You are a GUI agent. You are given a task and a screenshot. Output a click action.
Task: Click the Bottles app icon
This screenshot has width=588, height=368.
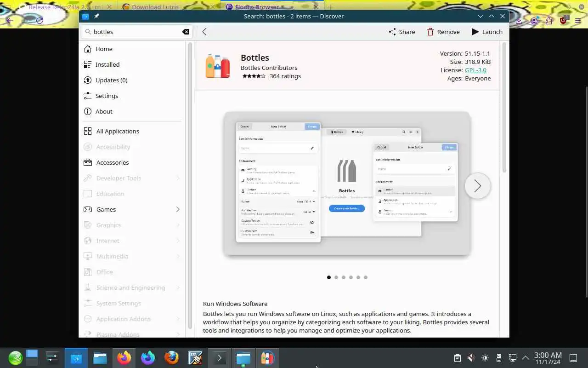click(x=218, y=66)
